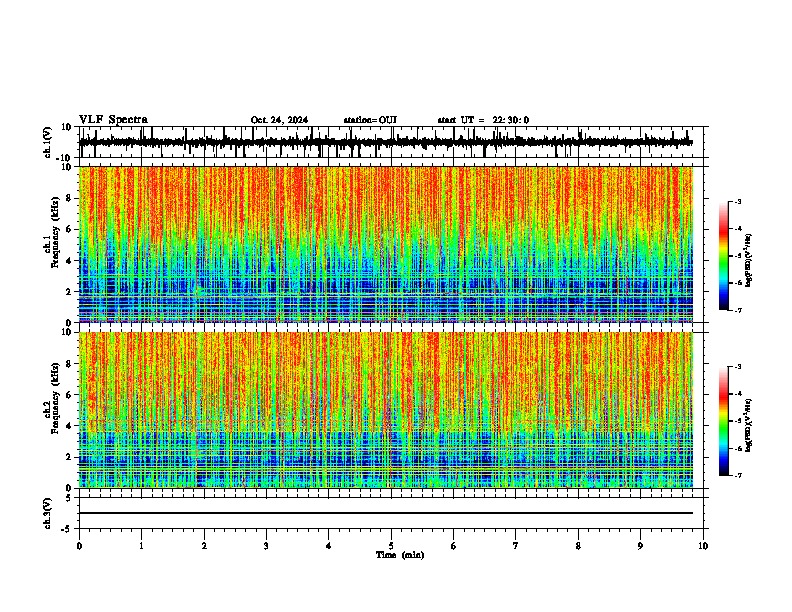Click the "6" kHz tick on ch.1 spectrogram axis

(69, 229)
